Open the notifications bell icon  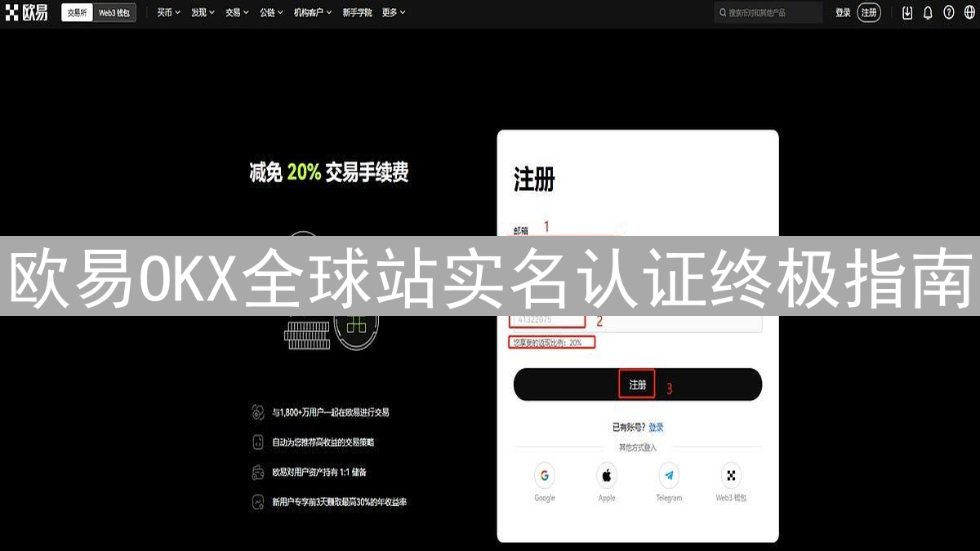coord(928,12)
